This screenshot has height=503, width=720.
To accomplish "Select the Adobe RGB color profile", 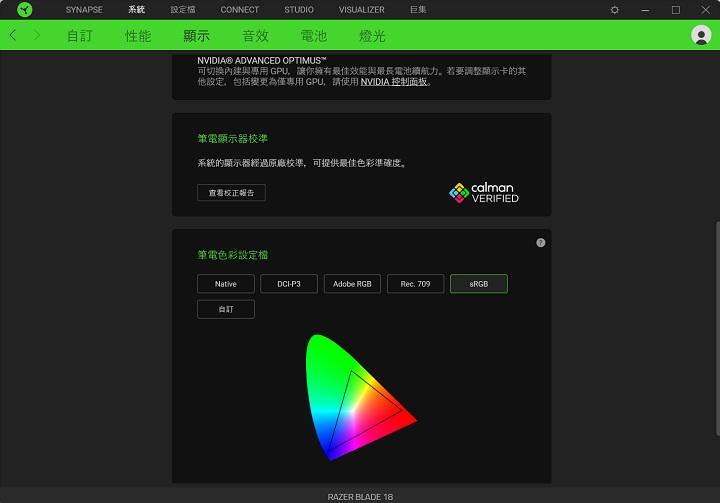I will [x=352, y=284].
